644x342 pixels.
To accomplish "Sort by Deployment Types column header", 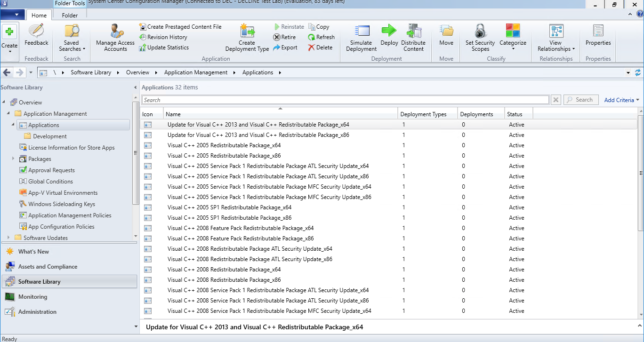I will pyautogui.click(x=427, y=114).
